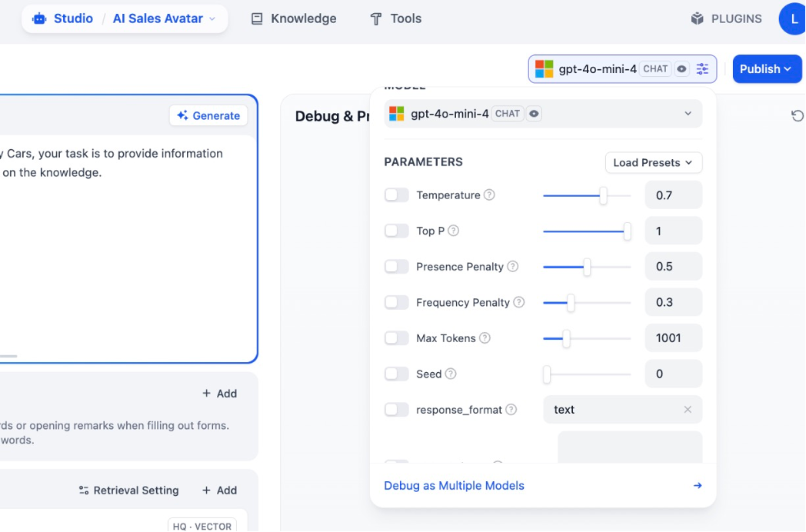Click the Retrieval Setting sliders icon
Image resolution: width=806 pixels, height=532 pixels.
point(84,490)
